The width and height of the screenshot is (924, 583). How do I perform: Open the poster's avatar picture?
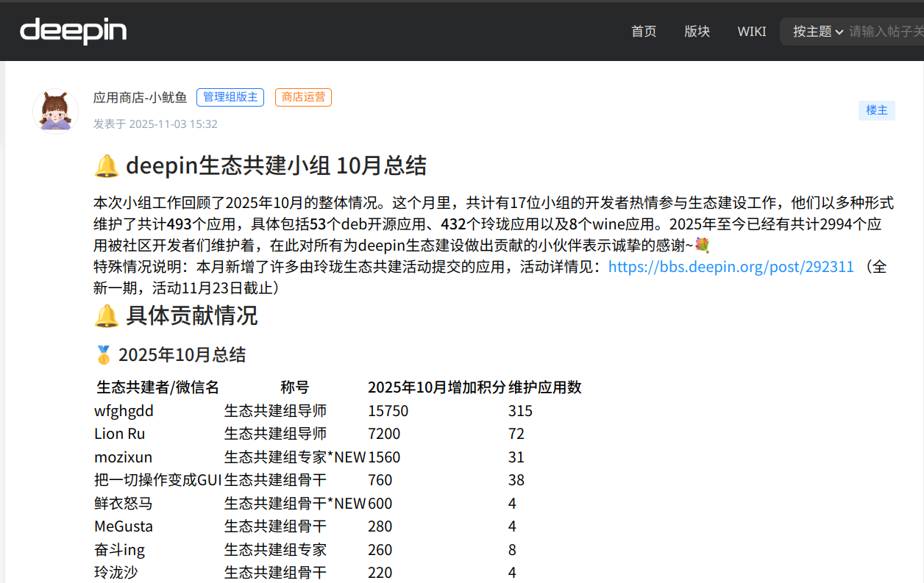(x=55, y=112)
